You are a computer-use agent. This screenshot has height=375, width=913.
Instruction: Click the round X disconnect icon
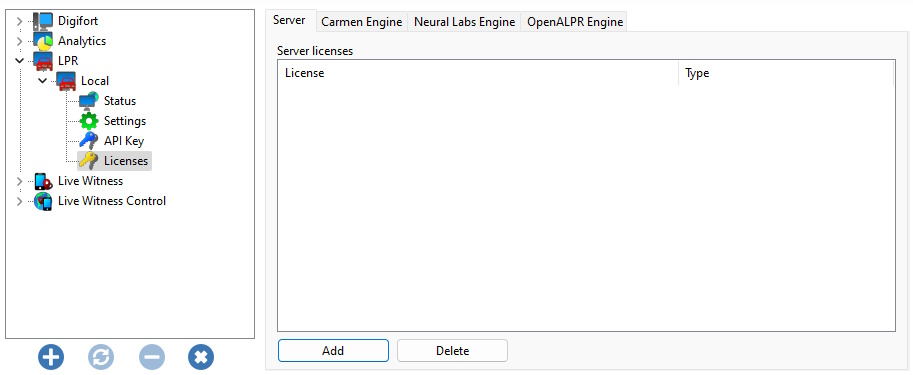(201, 356)
